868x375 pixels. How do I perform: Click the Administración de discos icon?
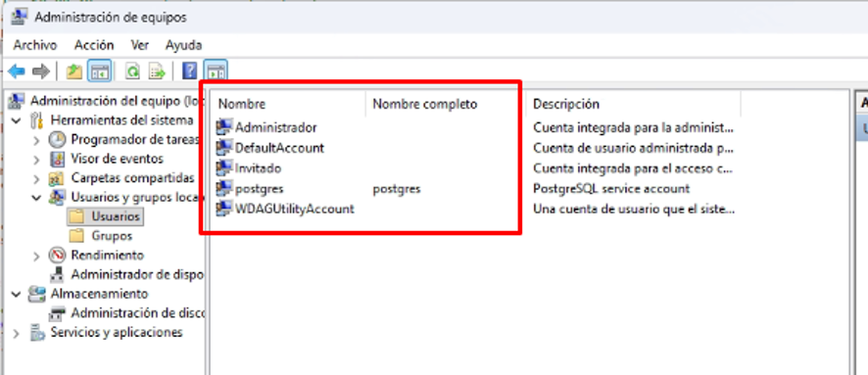click(x=57, y=313)
